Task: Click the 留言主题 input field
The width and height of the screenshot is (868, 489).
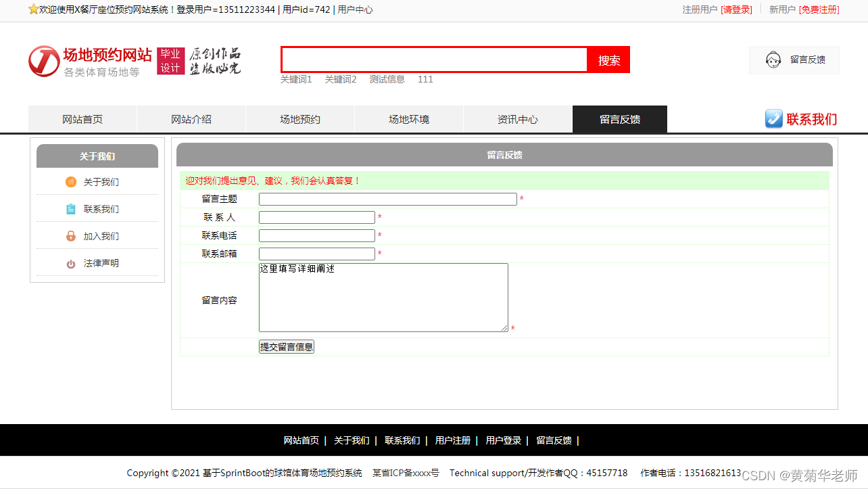Action: tap(388, 200)
